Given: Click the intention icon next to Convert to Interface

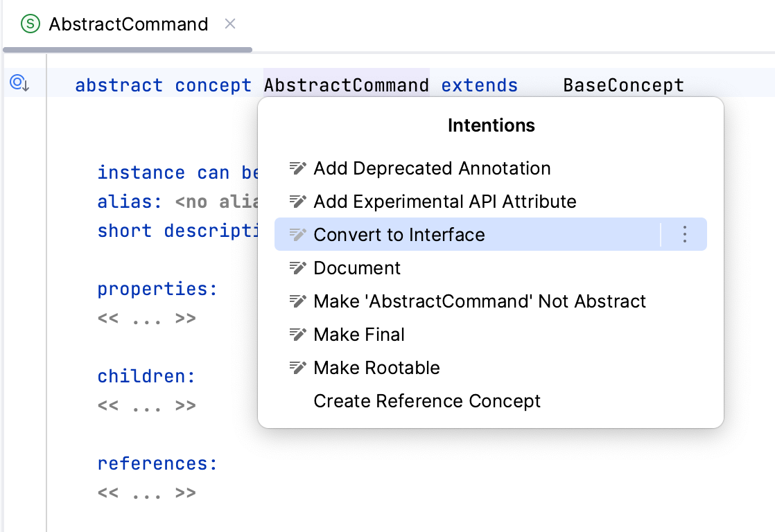Looking at the screenshot, I should (297, 235).
